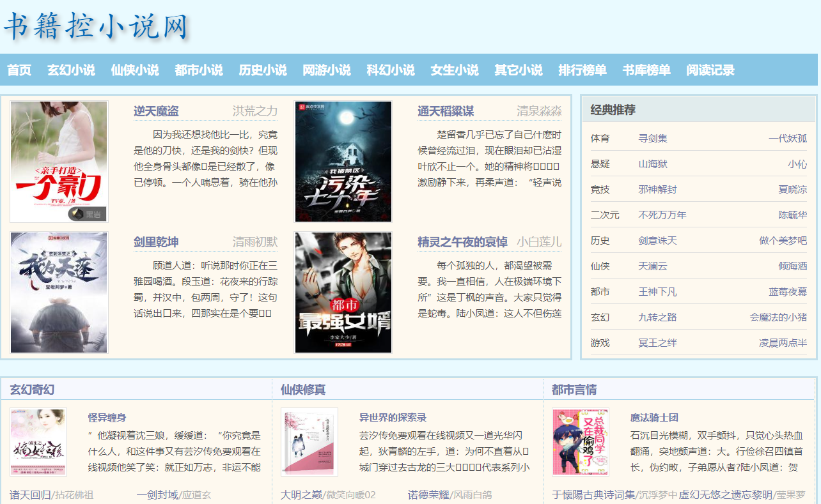Viewport: 821px width, 504px height.
Task: Switch to the 排行榜单 rankings page
Action: click(583, 70)
